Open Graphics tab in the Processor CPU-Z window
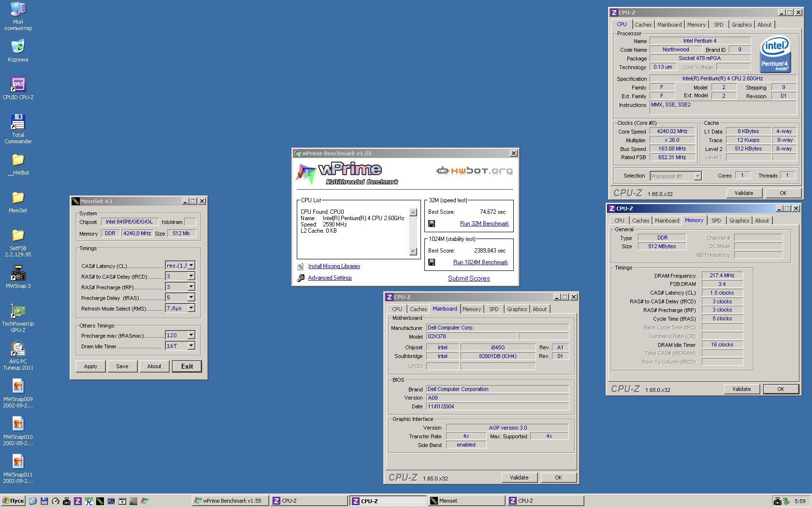This screenshot has width=812, height=508. pos(741,25)
